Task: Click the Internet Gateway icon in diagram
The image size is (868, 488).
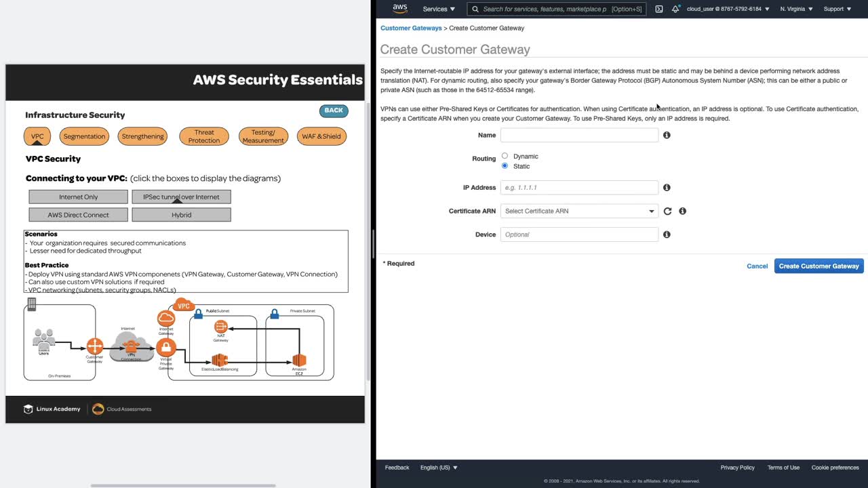Action: click(x=166, y=318)
